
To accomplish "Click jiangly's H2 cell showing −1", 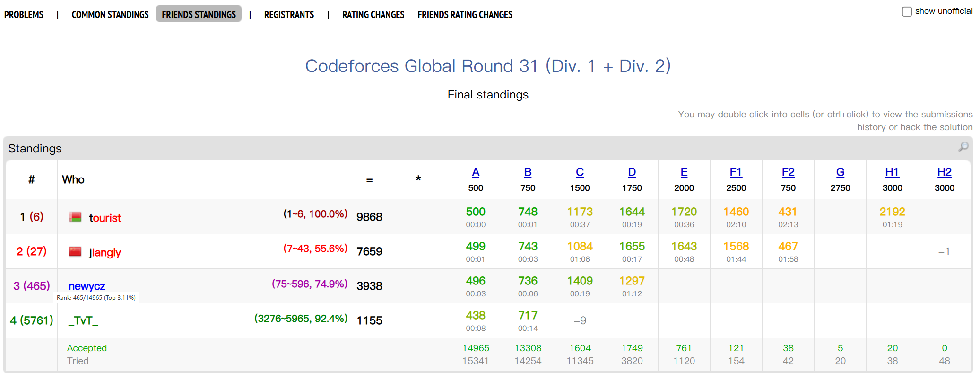I will (944, 251).
